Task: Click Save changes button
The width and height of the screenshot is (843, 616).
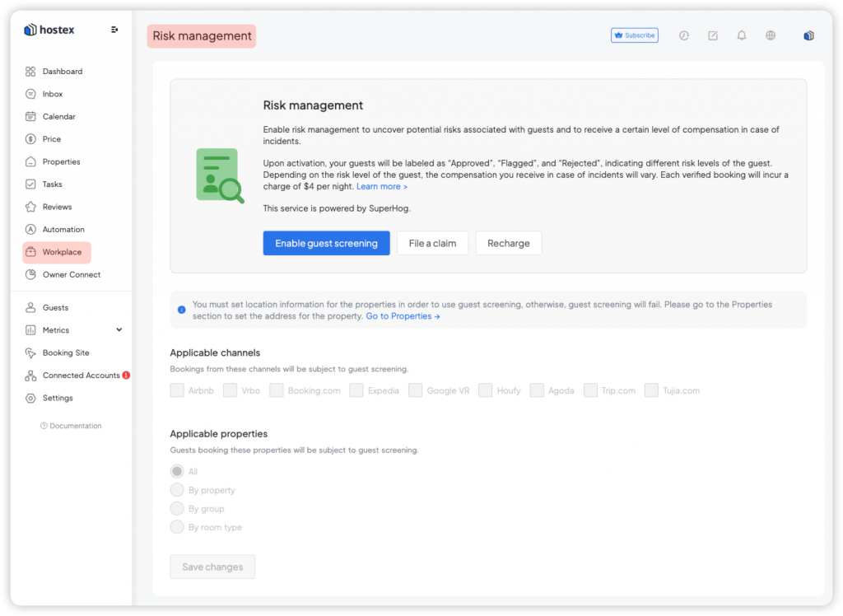Action: click(212, 567)
